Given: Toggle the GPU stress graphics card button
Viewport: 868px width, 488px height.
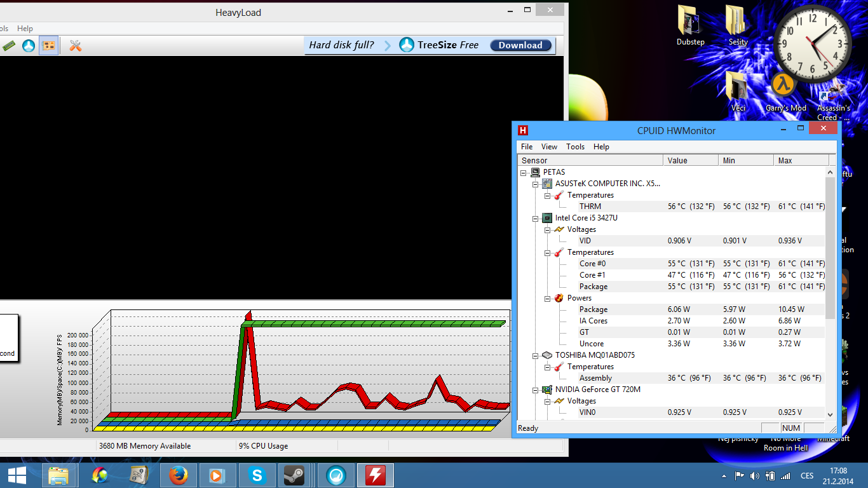Looking at the screenshot, I should 48,46.
